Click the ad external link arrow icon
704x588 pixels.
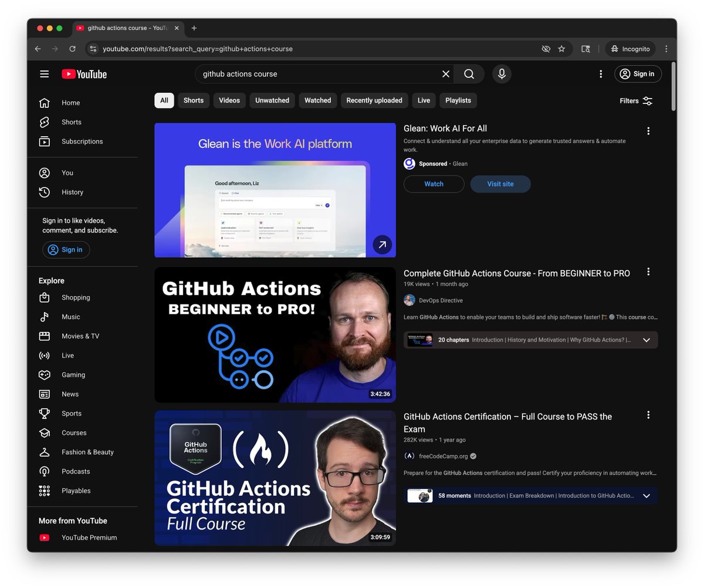(x=383, y=245)
